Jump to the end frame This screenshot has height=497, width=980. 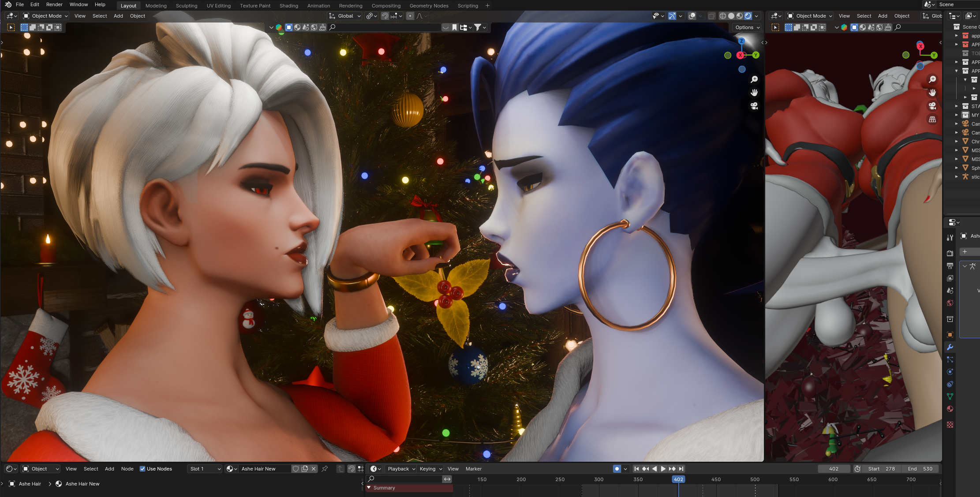[681, 469]
